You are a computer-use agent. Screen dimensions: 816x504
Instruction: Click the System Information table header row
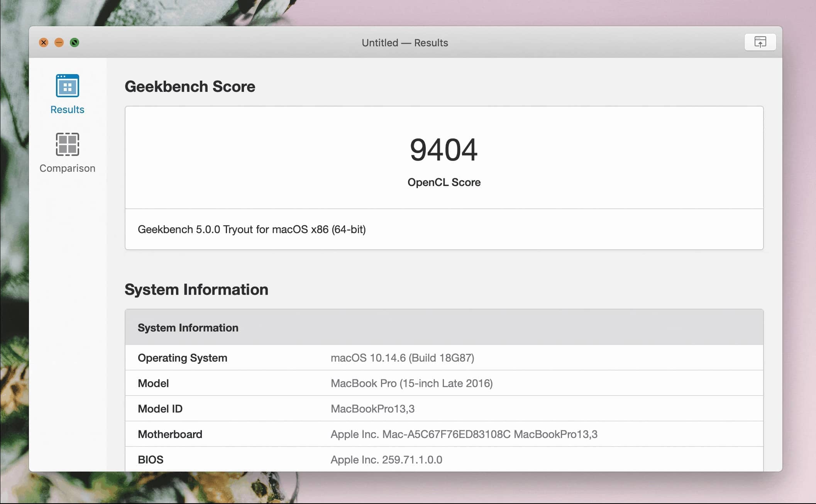(x=444, y=327)
